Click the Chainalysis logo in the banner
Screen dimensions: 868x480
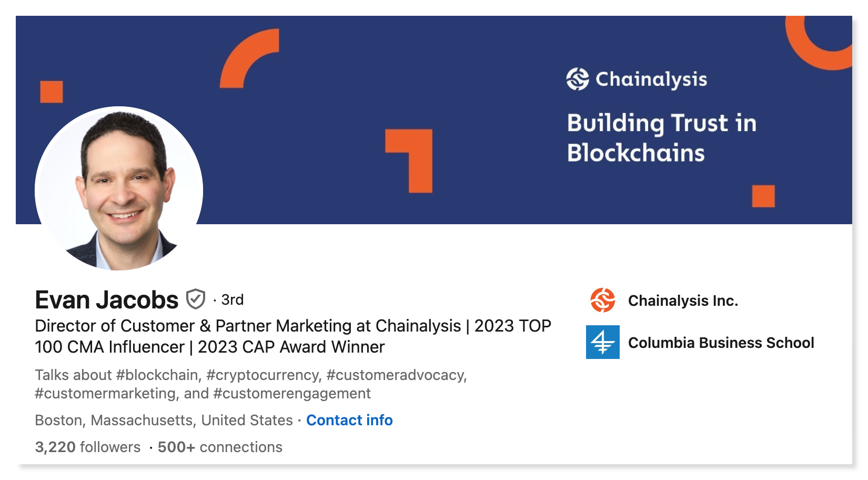pos(637,79)
